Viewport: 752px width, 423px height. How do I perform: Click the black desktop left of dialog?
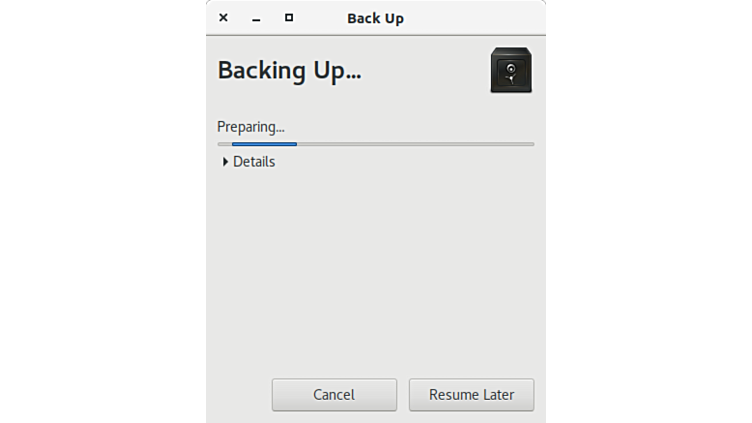(100, 211)
